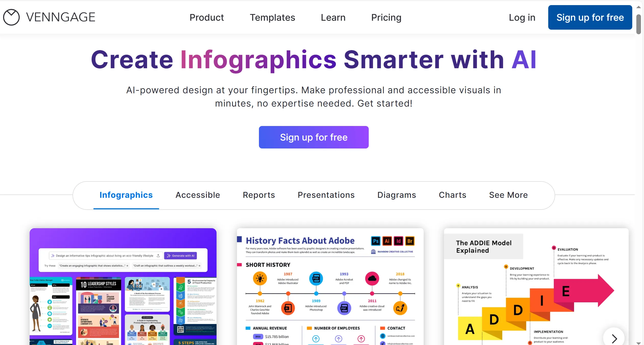Click the page scrollbar thumb

pyautogui.click(x=638, y=24)
